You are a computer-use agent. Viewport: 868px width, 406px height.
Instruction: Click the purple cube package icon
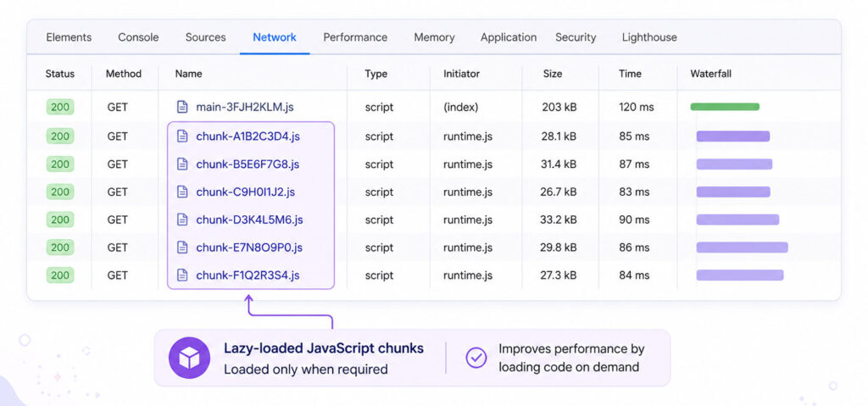pos(189,359)
